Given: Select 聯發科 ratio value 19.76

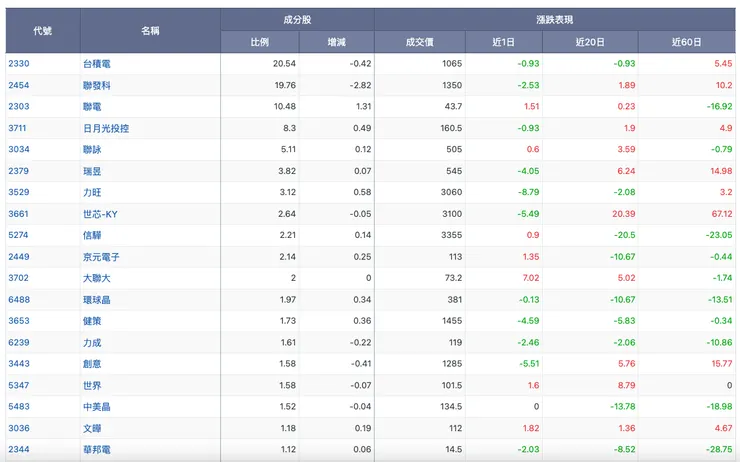Looking at the screenshot, I should point(285,85).
